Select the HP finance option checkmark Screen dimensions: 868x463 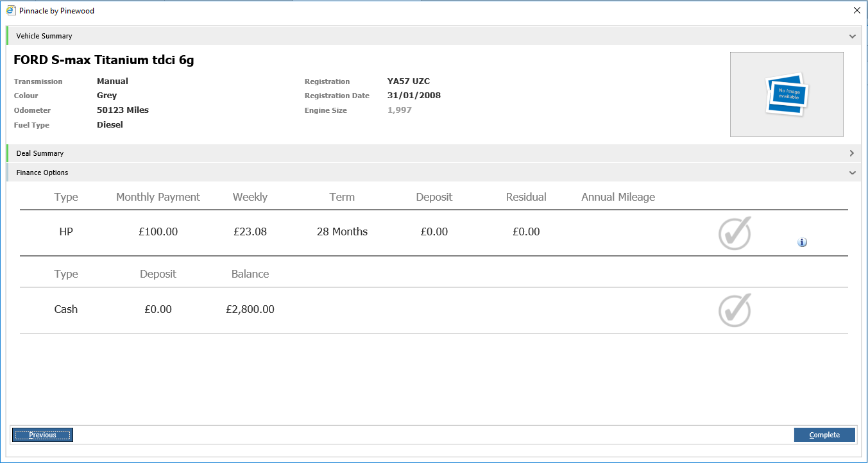pyautogui.click(x=735, y=233)
